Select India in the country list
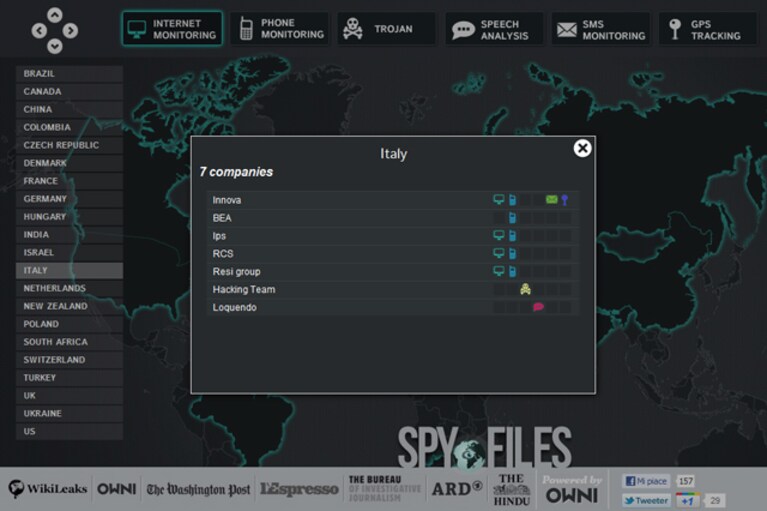The width and height of the screenshot is (767, 511). (x=69, y=235)
